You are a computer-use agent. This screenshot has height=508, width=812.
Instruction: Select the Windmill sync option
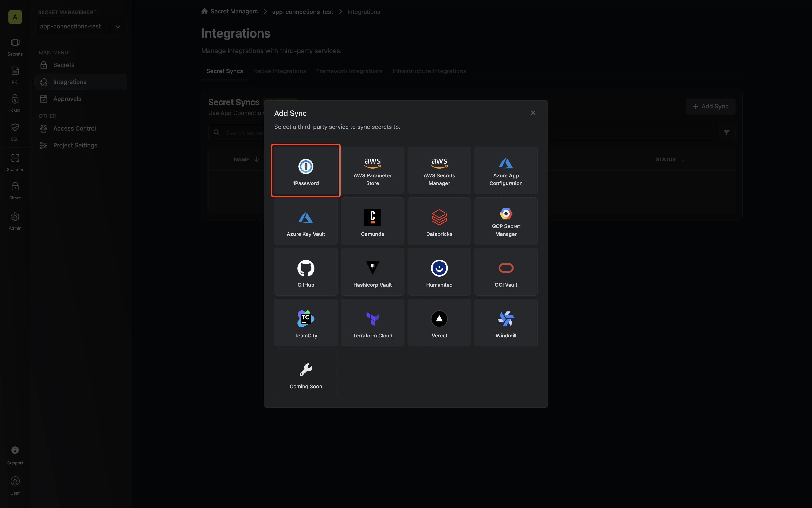pyautogui.click(x=506, y=322)
